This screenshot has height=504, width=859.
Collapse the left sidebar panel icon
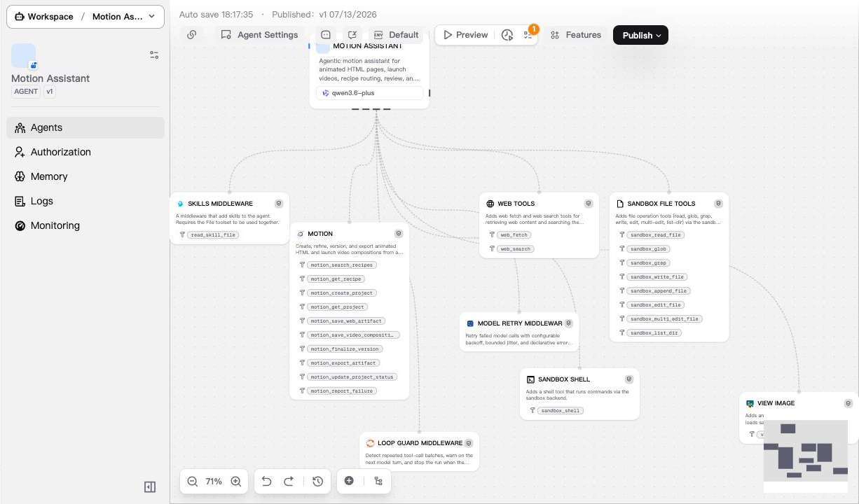point(150,486)
